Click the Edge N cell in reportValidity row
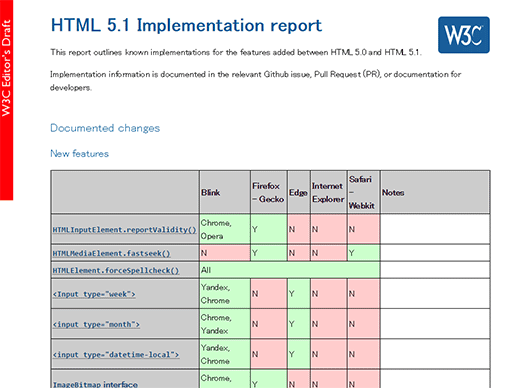Viewport: 525px width, 388px height. 298,229
